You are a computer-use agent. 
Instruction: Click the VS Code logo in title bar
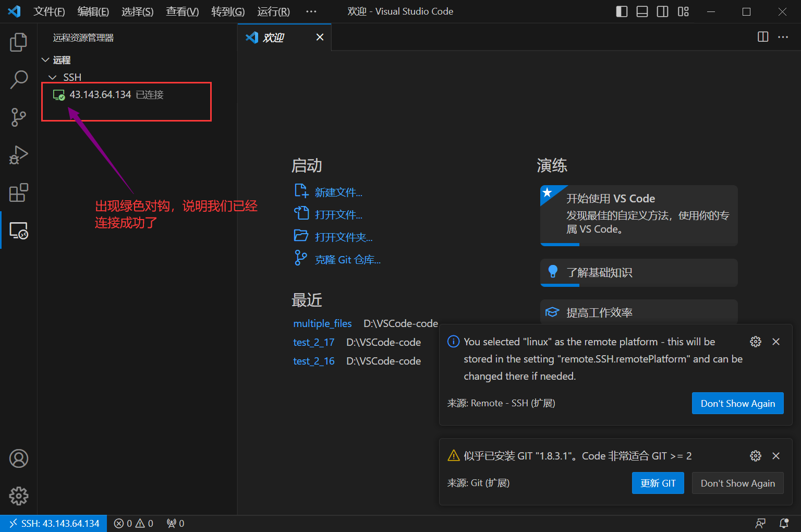coord(15,11)
